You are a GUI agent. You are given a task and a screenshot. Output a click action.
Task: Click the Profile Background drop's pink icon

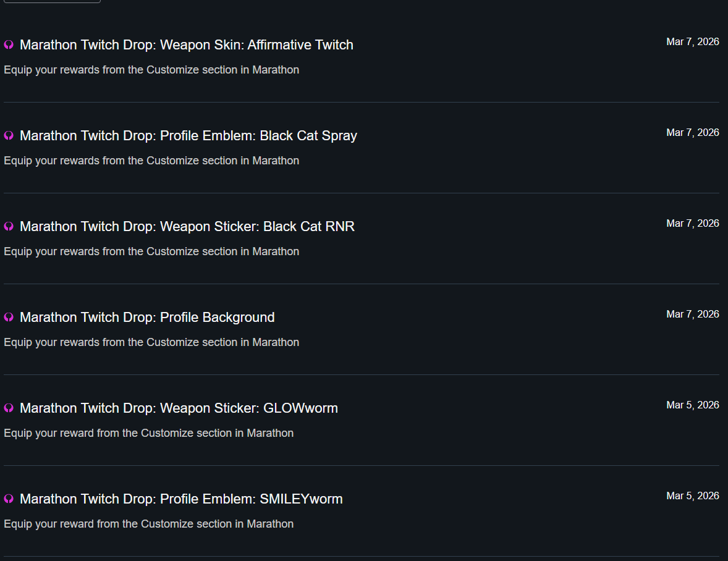(9, 318)
